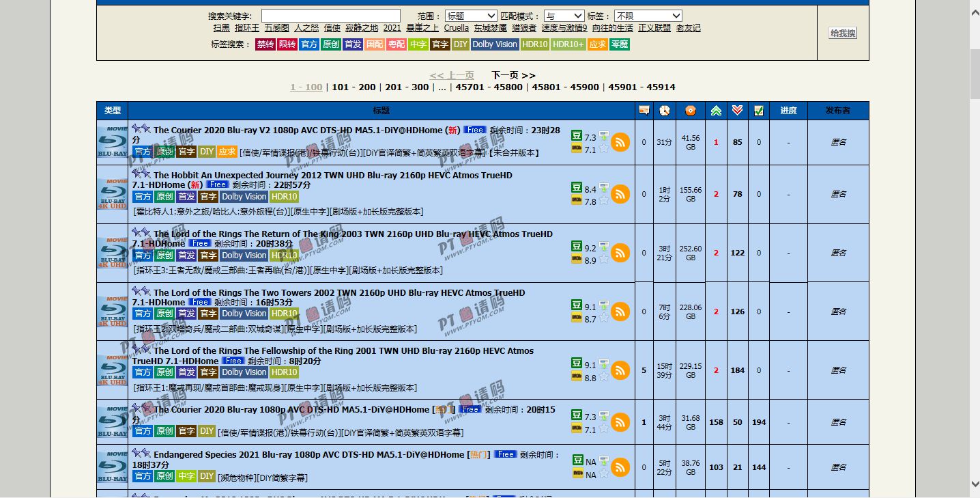The image size is (980, 498).
Task: Click the 给我搜 search button
Action: 843,33
